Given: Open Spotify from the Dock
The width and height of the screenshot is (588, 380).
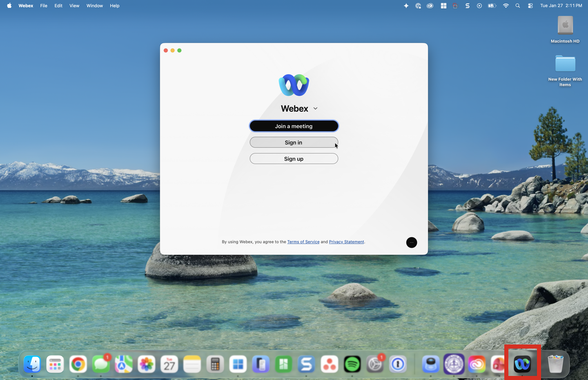Looking at the screenshot, I should tap(352, 364).
